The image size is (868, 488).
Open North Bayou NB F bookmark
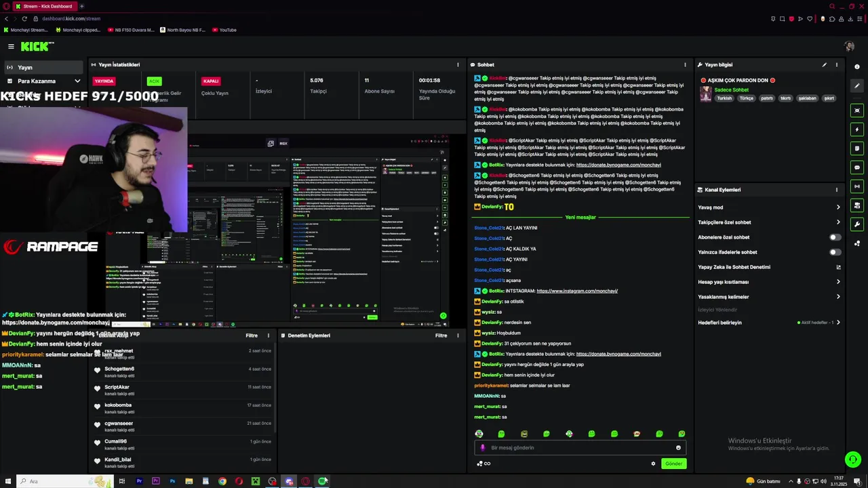pyautogui.click(x=182, y=30)
